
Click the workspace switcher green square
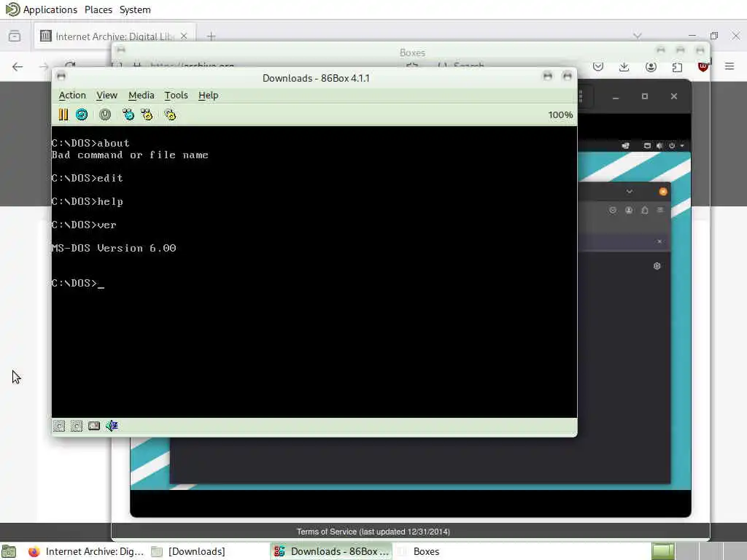pyautogui.click(x=662, y=551)
